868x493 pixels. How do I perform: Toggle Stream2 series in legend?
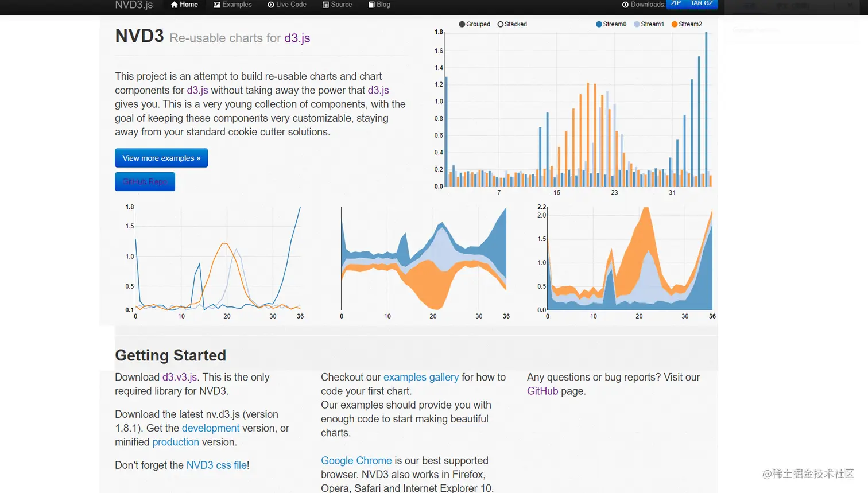(687, 24)
